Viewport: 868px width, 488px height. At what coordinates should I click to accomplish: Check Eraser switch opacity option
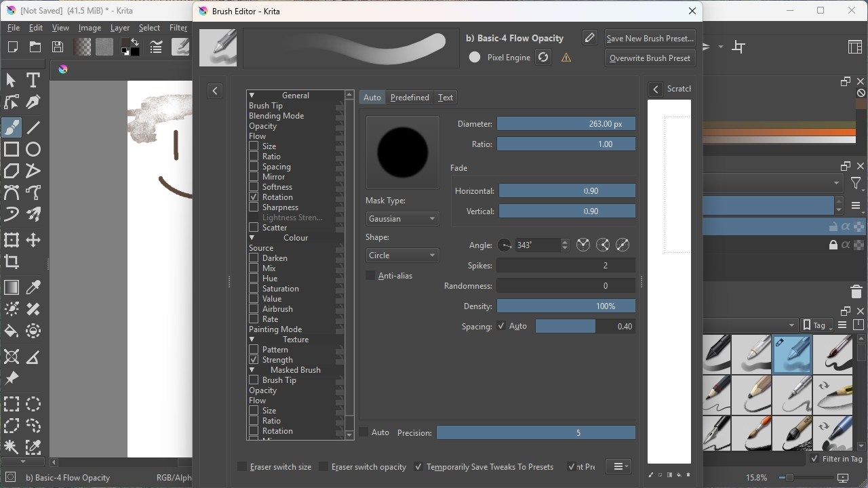pos(323,466)
